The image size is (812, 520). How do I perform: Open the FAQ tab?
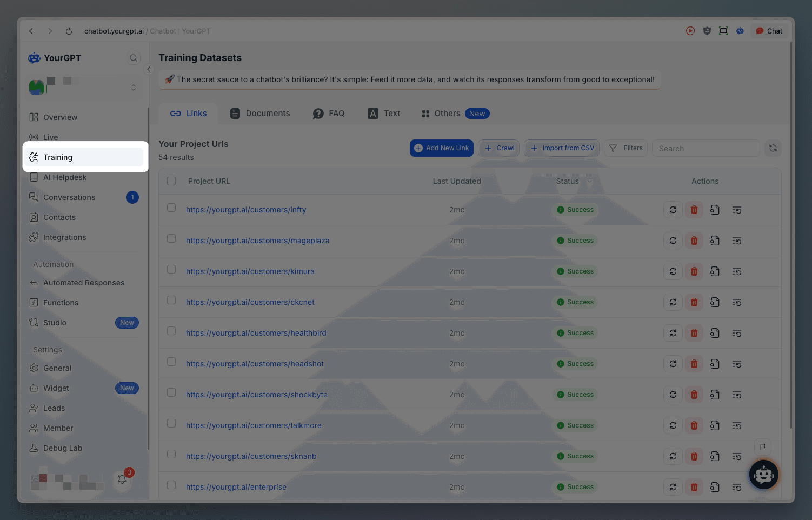(329, 114)
